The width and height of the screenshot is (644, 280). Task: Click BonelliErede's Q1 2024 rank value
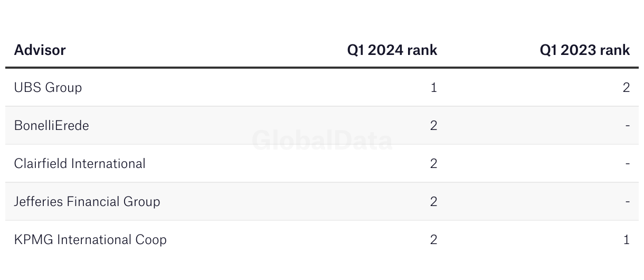click(x=434, y=125)
